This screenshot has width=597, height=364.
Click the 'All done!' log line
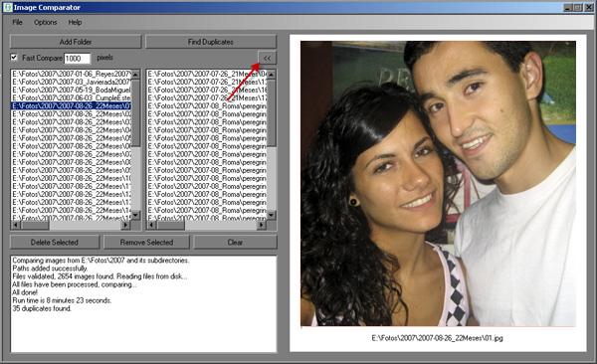[x=25, y=292]
